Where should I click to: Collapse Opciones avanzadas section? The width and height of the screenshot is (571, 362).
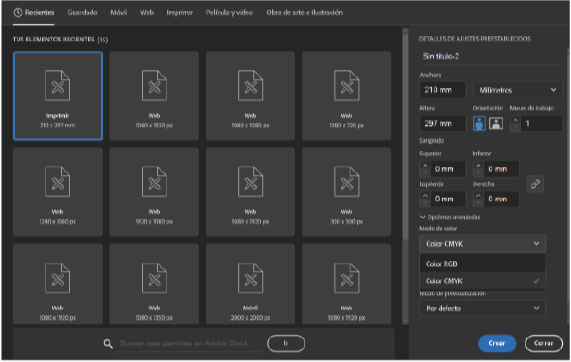pyautogui.click(x=450, y=217)
